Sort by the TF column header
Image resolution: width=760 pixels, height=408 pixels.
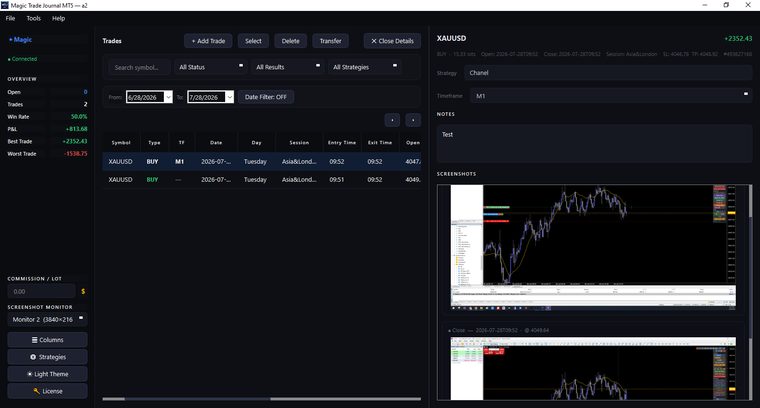click(x=181, y=142)
